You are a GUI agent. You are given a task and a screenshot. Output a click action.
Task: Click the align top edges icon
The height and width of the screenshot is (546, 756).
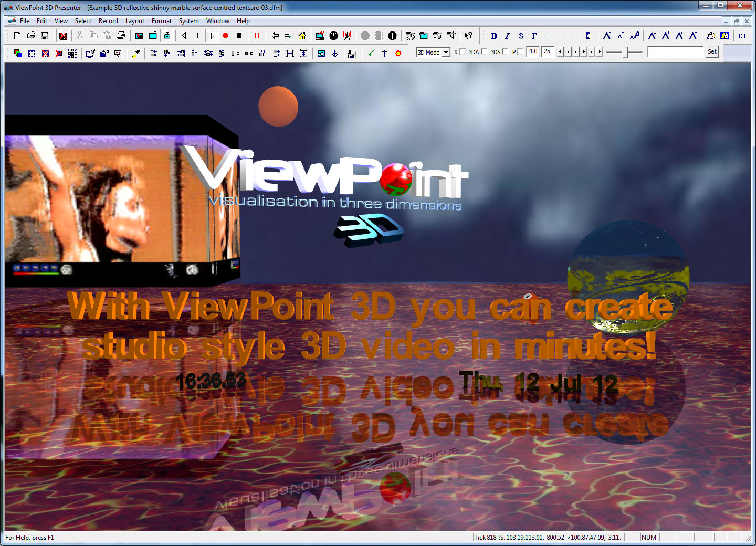[x=167, y=54]
